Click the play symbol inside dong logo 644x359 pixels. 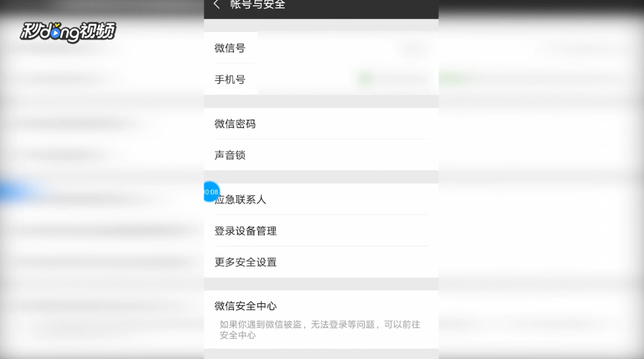(x=55, y=33)
